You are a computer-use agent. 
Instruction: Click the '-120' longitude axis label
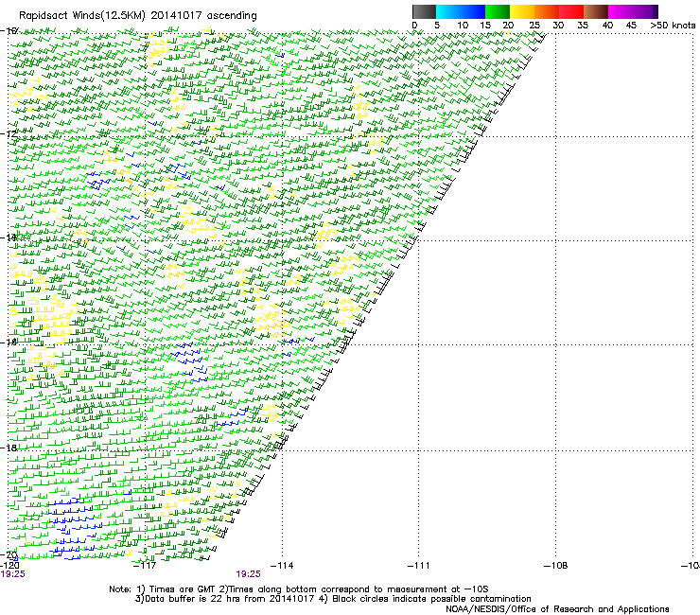tap(9, 566)
